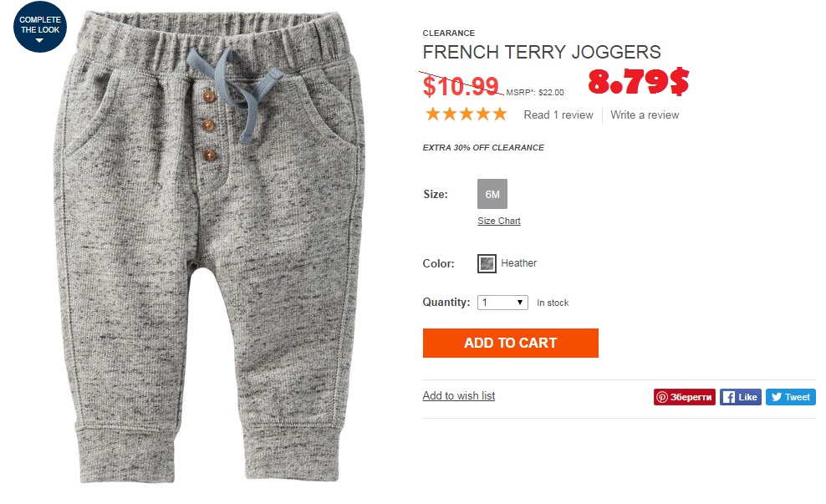Click Write a review link

pos(645,115)
